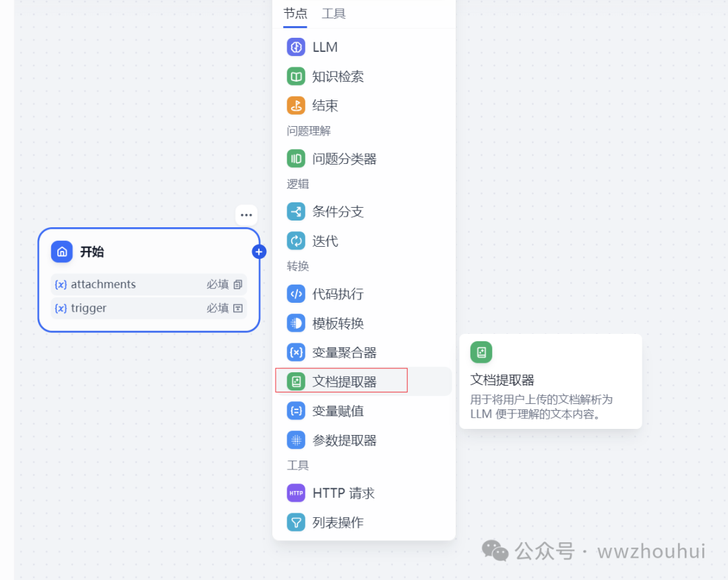Click the orange 结束 node icon
Screen dimensions: 728x580
tap(296, 106)
